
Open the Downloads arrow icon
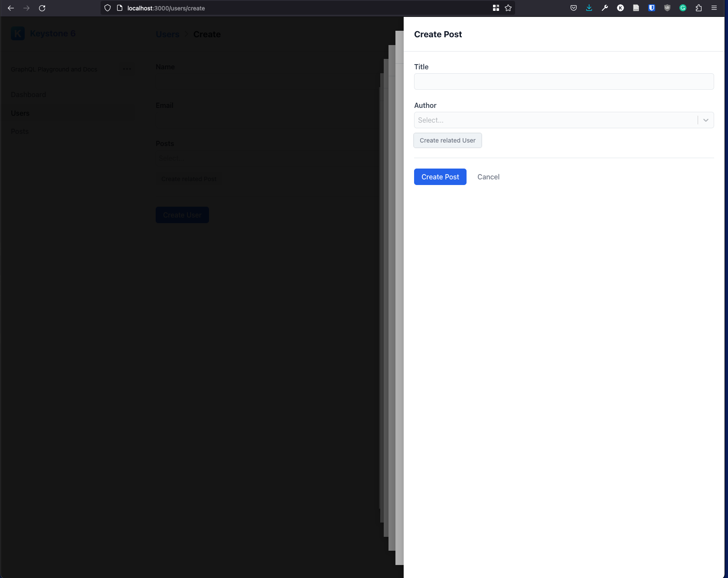(x=589, y=8)
